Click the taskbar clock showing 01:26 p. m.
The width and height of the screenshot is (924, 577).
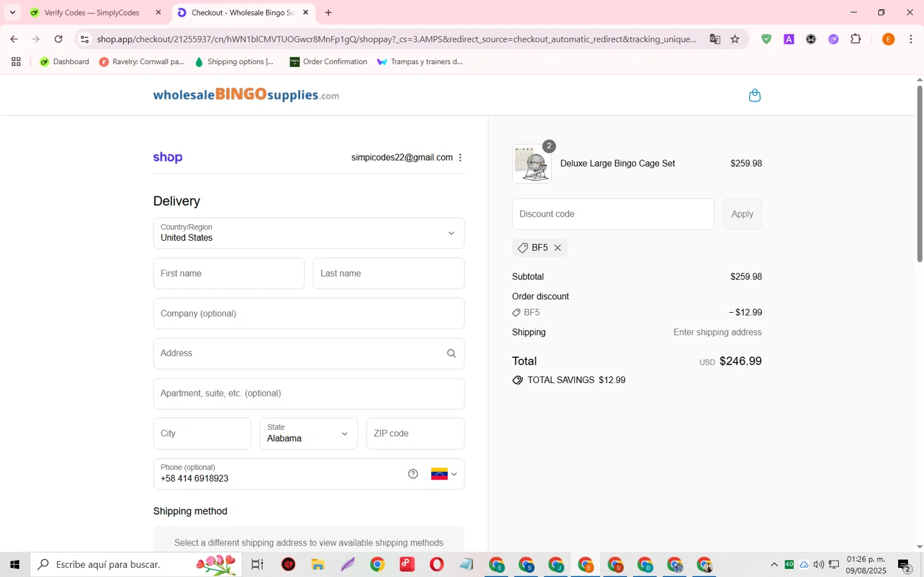click(x=866, y=565)
